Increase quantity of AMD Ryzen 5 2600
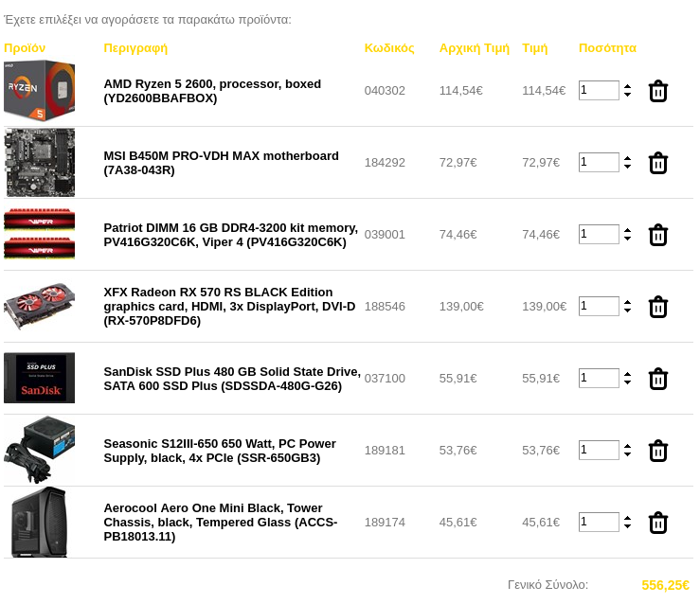The width and height of the screenshot is (700, 604). click(x=627, y=86)
